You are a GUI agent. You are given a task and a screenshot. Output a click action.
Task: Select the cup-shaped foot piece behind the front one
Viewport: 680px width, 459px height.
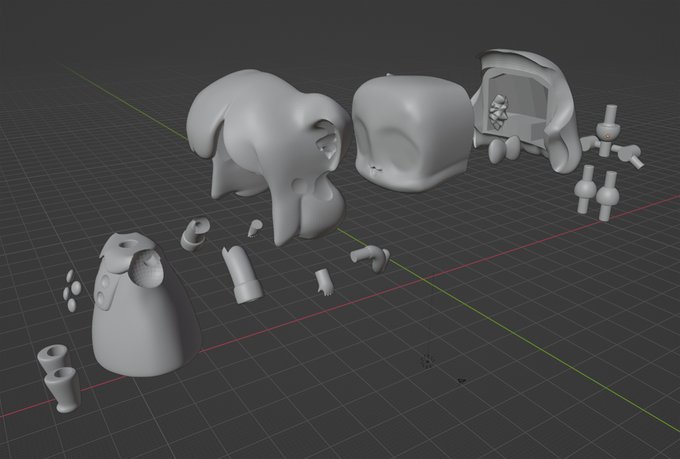tap(51, 357)
